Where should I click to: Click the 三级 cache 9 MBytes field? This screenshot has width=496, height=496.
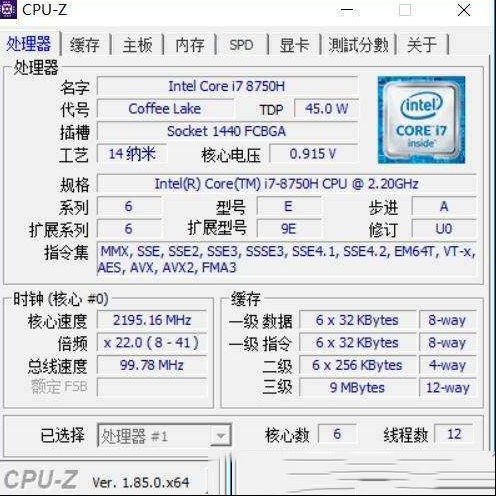tap(357, 387)
